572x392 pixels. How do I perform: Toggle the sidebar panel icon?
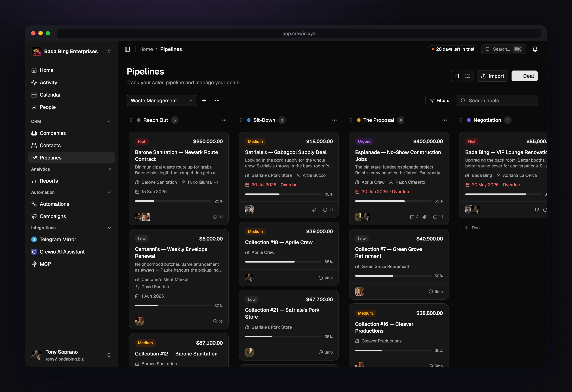(x=127, y=49)
